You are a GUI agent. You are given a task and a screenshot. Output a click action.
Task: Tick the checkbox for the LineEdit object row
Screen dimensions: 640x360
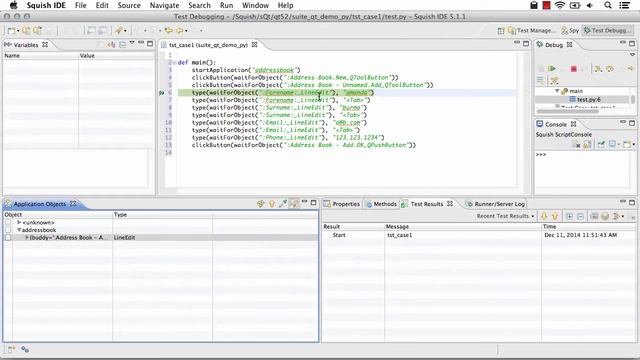[x=8, y=237]
